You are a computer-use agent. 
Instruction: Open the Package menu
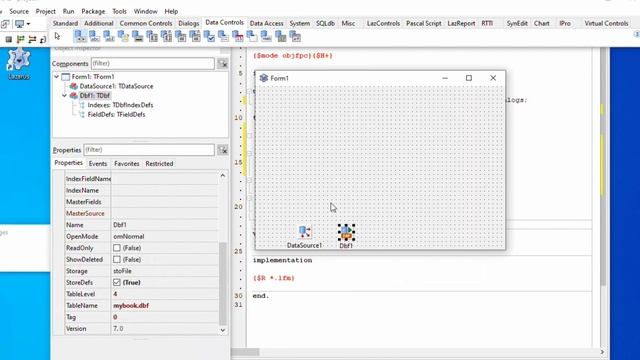[93, 11]
